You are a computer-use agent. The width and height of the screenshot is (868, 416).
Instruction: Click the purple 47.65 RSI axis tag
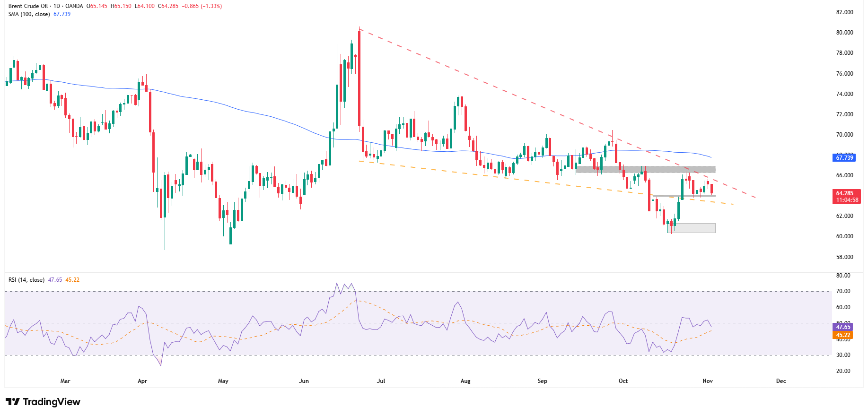[x=843, y=327]
